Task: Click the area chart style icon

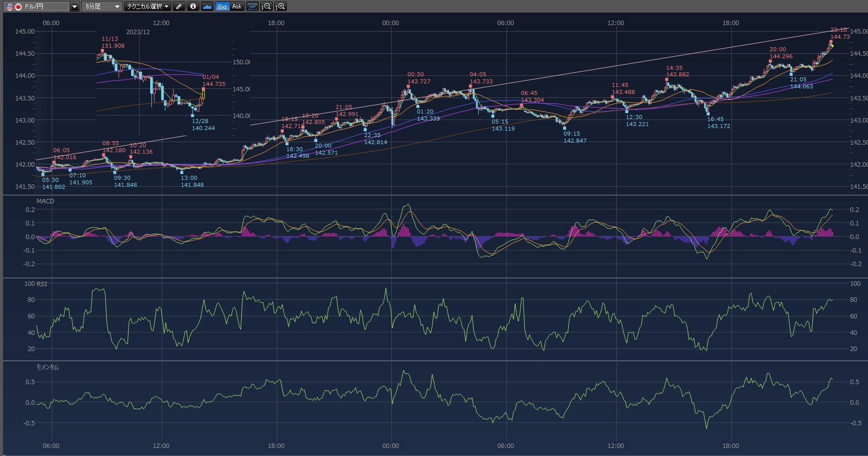Action: [207, 7]
